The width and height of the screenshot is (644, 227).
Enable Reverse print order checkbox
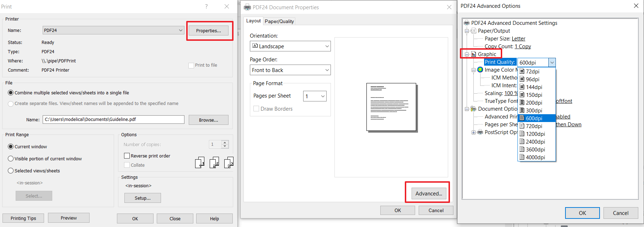click(127, 156)
